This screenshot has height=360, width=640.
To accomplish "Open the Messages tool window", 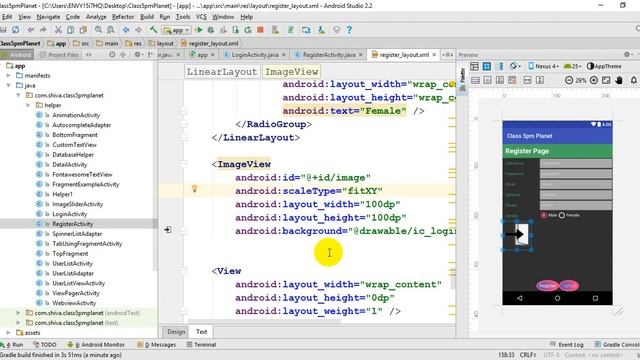I will tap(157, 344).
